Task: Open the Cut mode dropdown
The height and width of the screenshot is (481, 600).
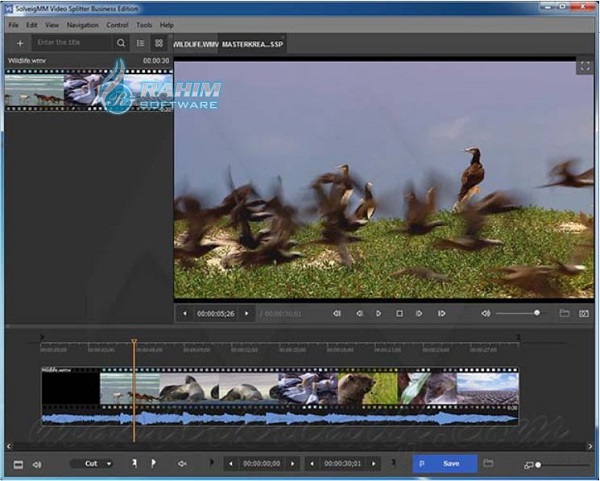Action: click(97, 464)
